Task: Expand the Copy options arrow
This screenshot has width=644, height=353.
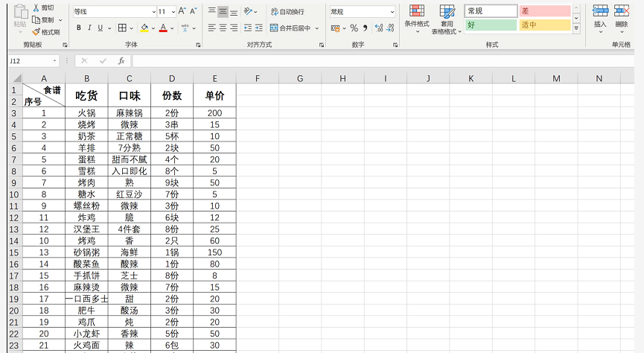Action: coord(60,19)
